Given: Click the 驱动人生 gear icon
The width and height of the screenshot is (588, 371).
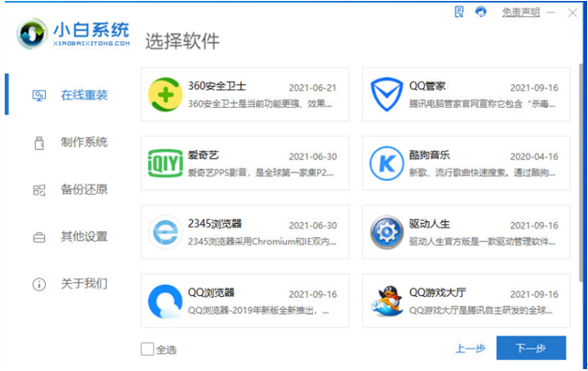Looking at the screenshot, I should [x=386, y=232].
